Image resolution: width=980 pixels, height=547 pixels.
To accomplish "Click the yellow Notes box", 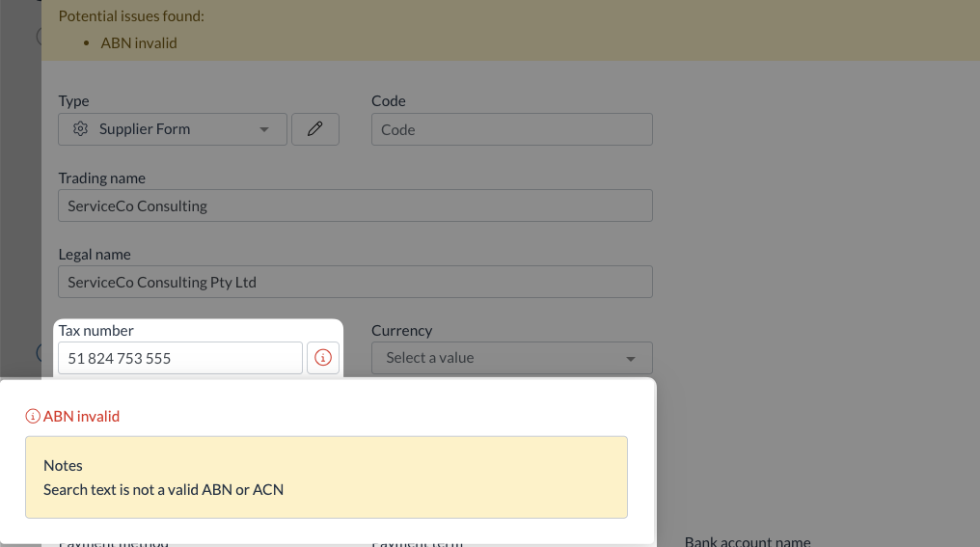I will pos(326,477).
